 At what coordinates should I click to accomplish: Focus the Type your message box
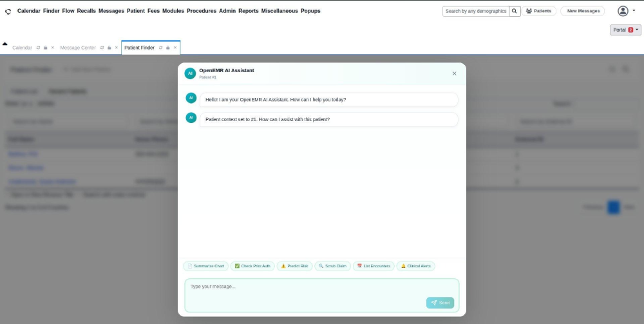322,295
